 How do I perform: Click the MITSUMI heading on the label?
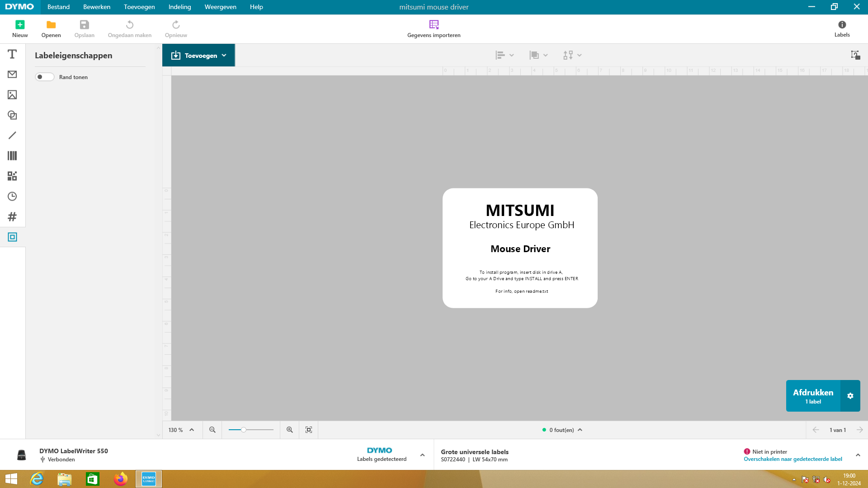pyautogui.click(x=520, y=211)
